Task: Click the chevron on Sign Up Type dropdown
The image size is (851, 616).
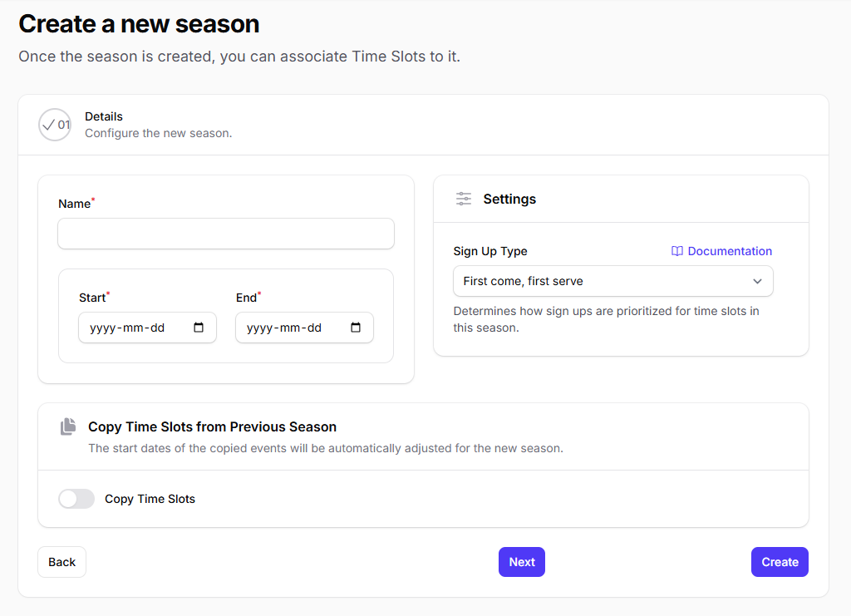Action: point(757,281)
